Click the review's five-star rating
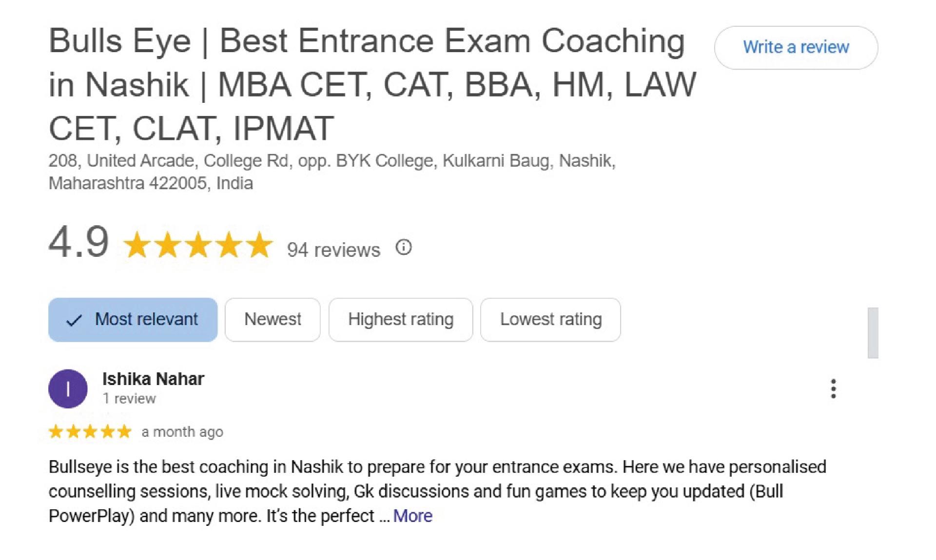The height and width of the screenshot is (560, 936). tap(90, 431)
